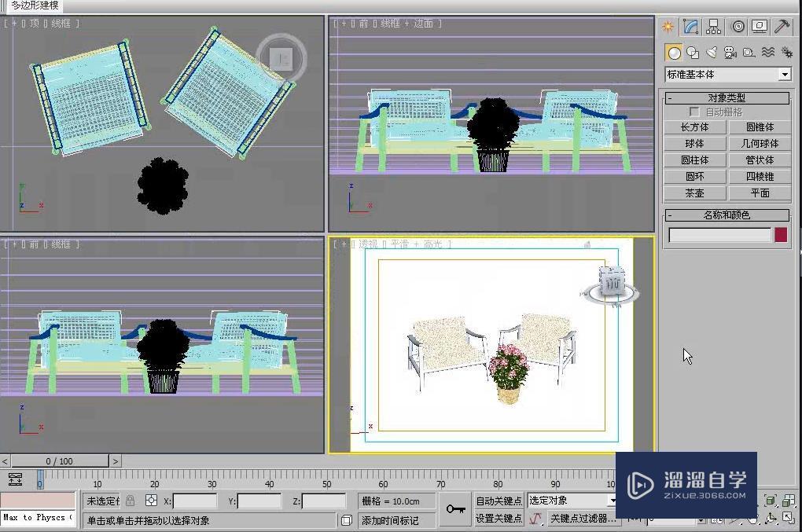
Task: Open the 平滑 + 高光 shading menu
Action: point(417,244)
